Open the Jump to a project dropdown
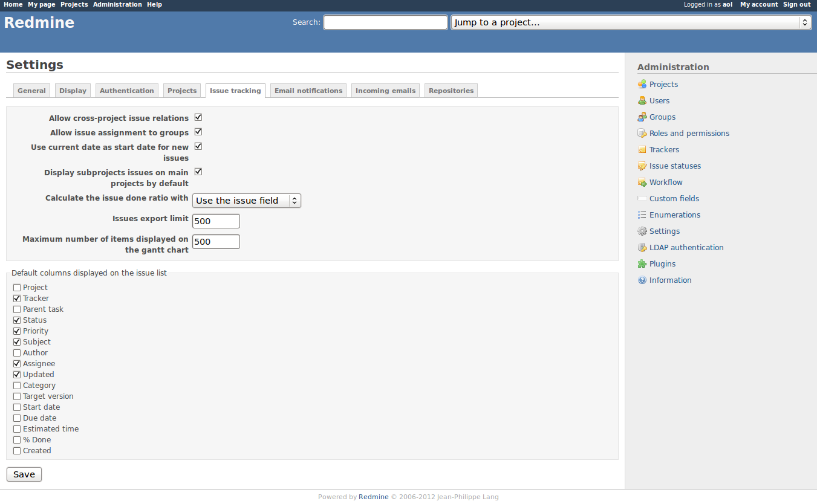Screen dimensions: 817x504 coord(631,22)
